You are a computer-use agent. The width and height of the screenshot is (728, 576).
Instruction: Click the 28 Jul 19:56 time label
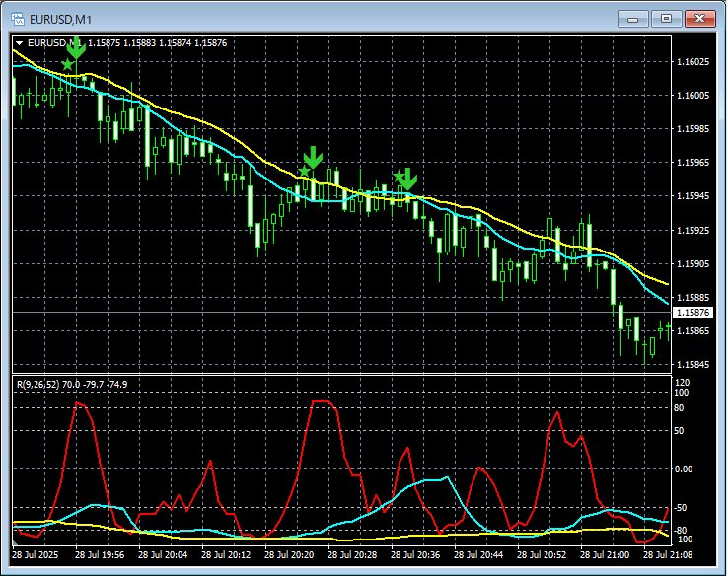(100, 555)
